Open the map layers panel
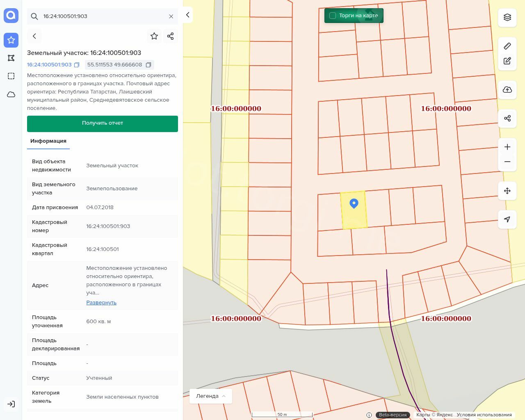This screenshot has width=525, height=420. click(x=507, y=17)
